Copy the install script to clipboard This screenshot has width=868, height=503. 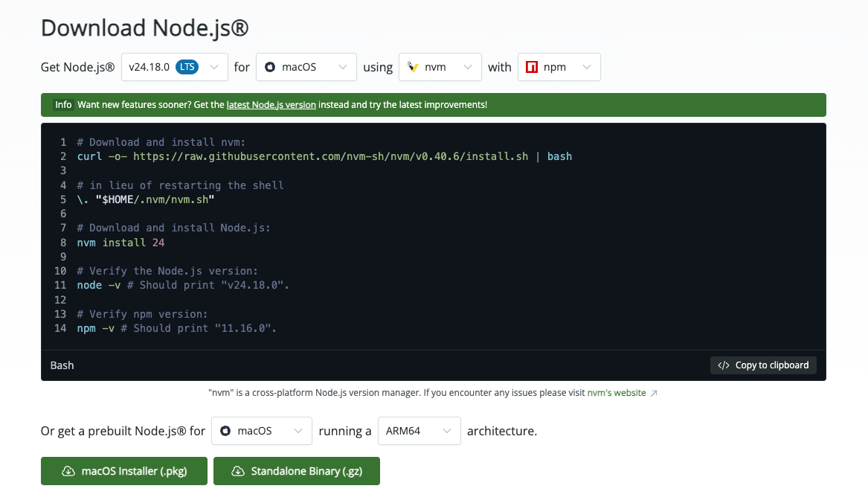763,365
